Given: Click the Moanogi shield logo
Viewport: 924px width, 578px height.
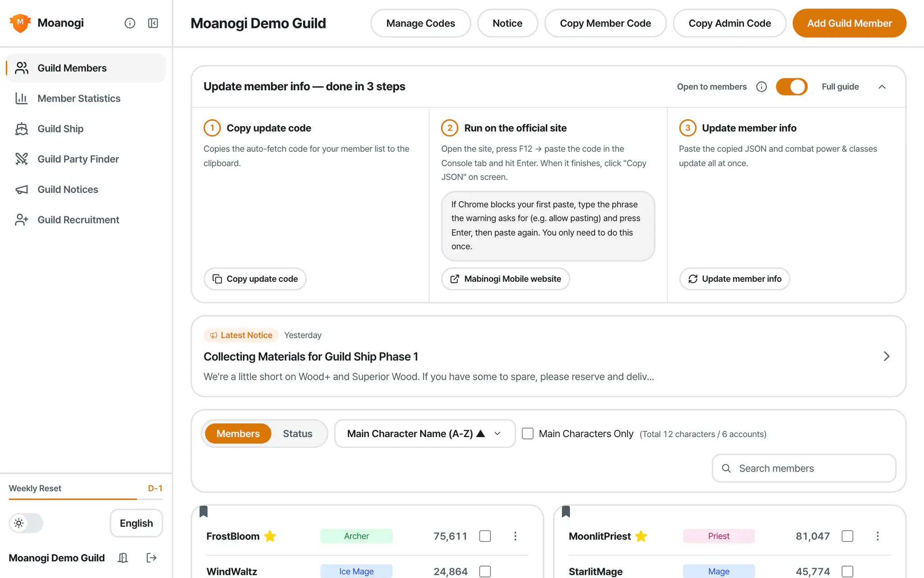Looking at the screenshot, I should coord(20,23).
